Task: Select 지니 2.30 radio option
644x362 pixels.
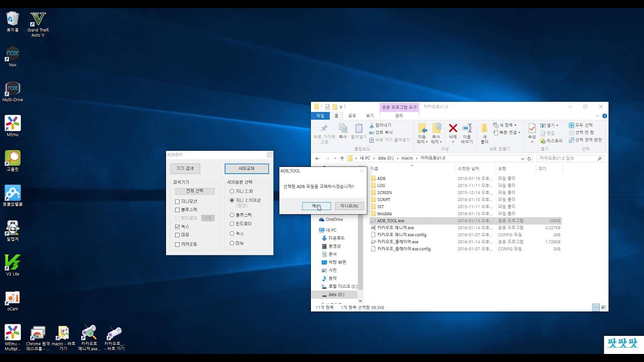Action: pos(232,191)
